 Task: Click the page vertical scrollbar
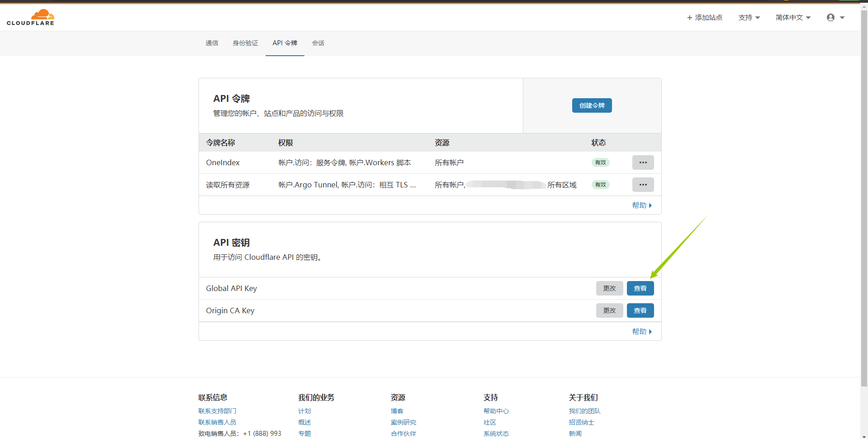[864, 198]
